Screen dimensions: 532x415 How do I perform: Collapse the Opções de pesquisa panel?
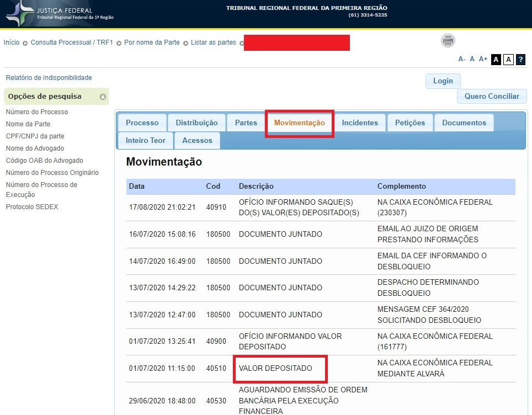pos(103,97)
